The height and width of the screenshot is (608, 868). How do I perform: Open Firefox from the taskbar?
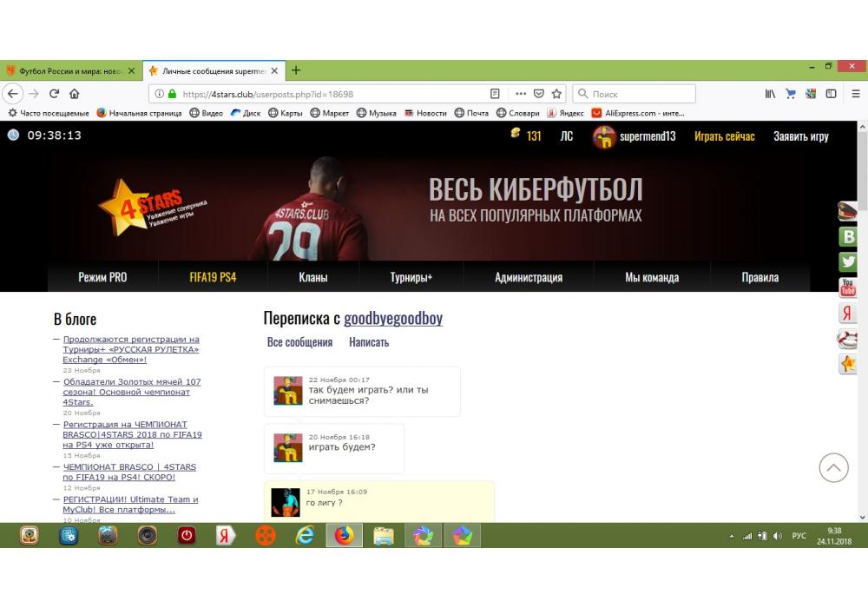coord(344,535)
